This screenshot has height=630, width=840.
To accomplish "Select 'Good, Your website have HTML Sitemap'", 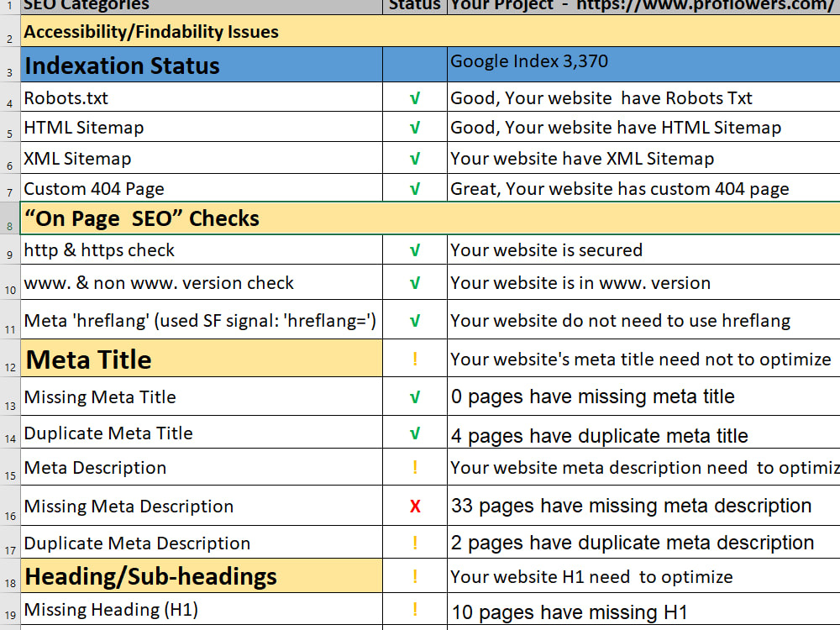I will point(643,127).
